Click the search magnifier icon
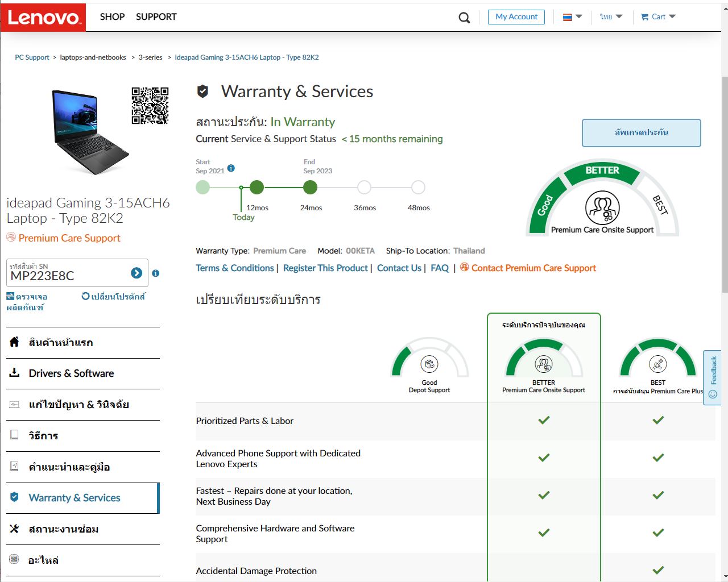This screenshot has height=582, width=728. pyautogui.click(x=464, y=18)
